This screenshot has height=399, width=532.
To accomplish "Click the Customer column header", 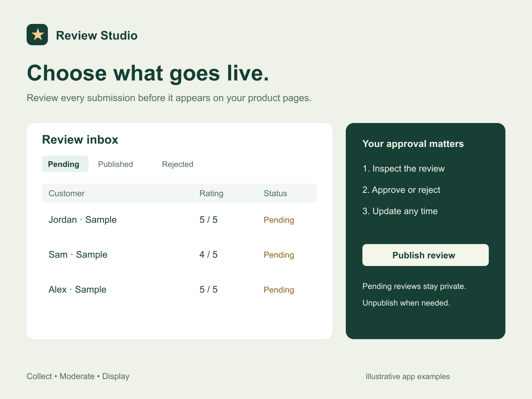I will [66, 193].
